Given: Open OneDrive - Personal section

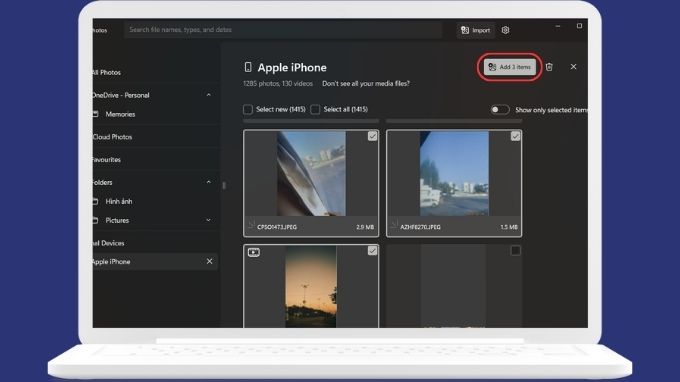Looking at the screenshot, I should tap(121, 95).
